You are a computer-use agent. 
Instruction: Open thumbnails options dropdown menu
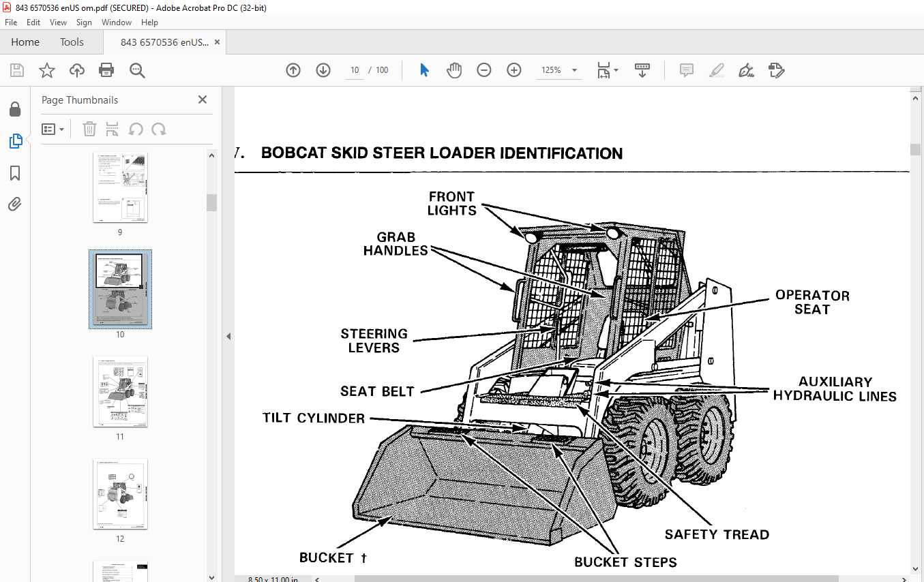coord(53,129)
